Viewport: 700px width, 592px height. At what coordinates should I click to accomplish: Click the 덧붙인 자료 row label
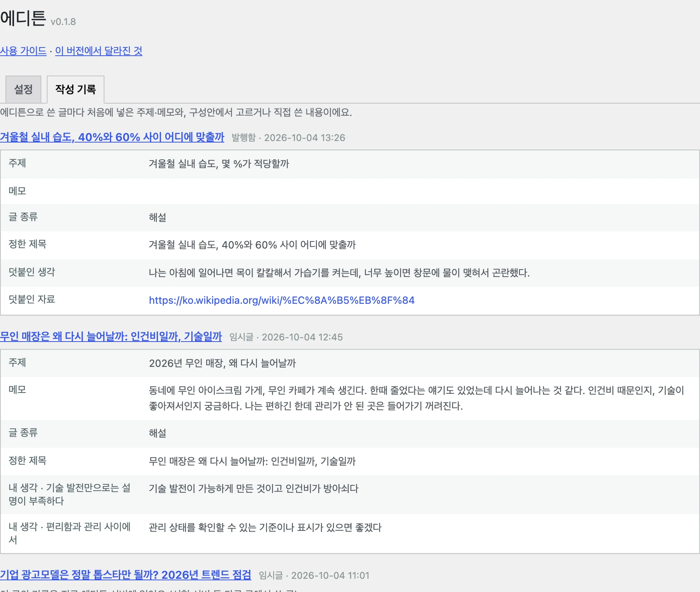point(32,300)
